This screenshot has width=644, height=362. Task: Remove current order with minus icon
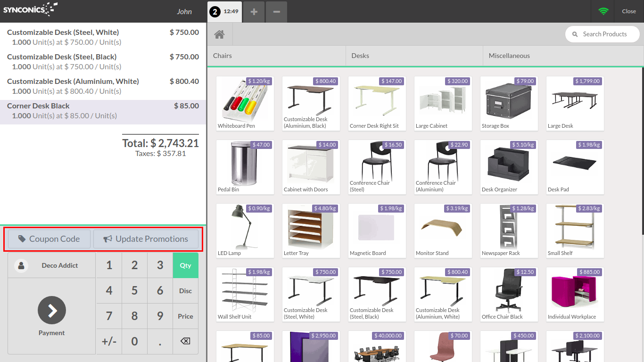[277, 12]
